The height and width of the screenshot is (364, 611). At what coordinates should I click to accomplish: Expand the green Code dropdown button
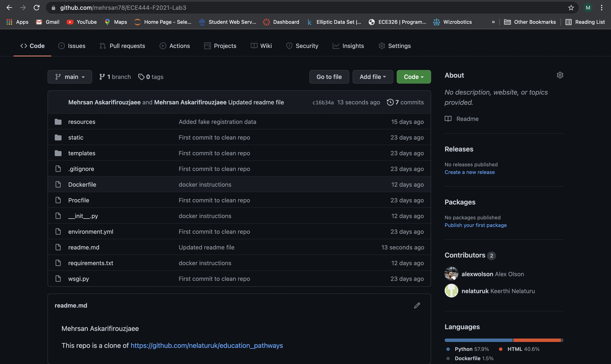(x=413, y=77)
